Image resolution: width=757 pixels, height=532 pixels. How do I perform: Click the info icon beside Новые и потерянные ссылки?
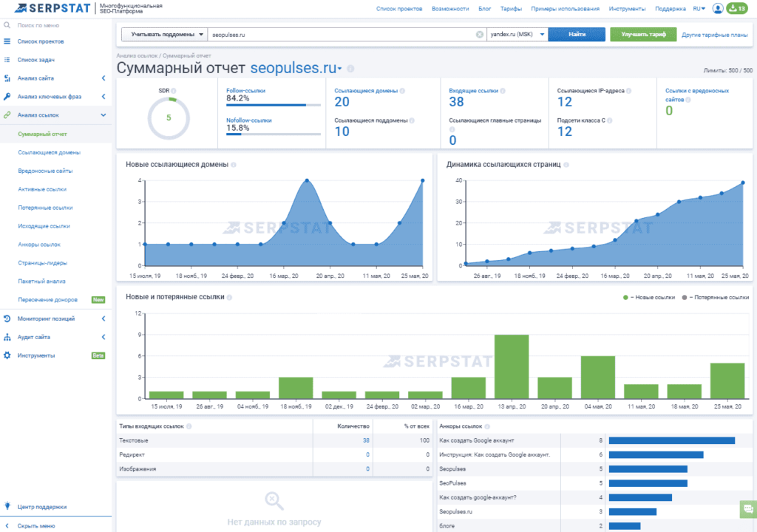coord(229,297)
